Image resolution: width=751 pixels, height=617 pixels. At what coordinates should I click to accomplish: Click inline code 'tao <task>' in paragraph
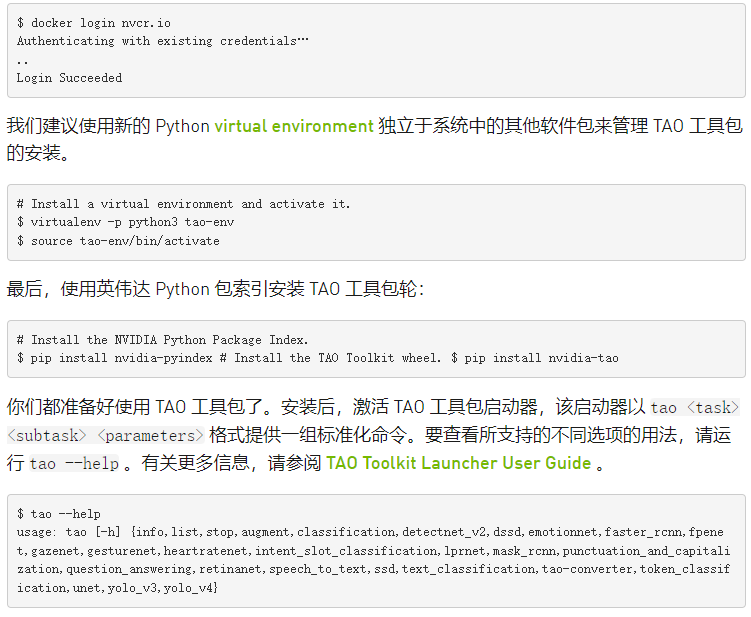(695, 408)
